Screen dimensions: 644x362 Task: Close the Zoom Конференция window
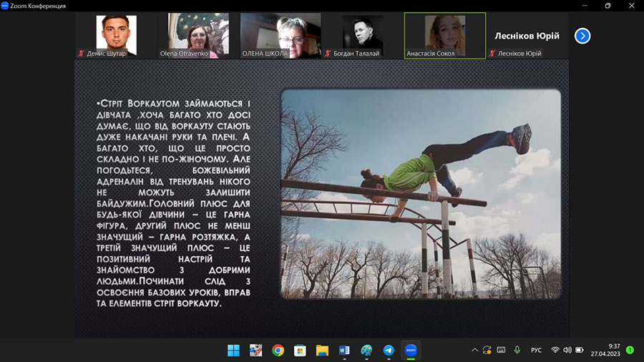tap(632, 6)
